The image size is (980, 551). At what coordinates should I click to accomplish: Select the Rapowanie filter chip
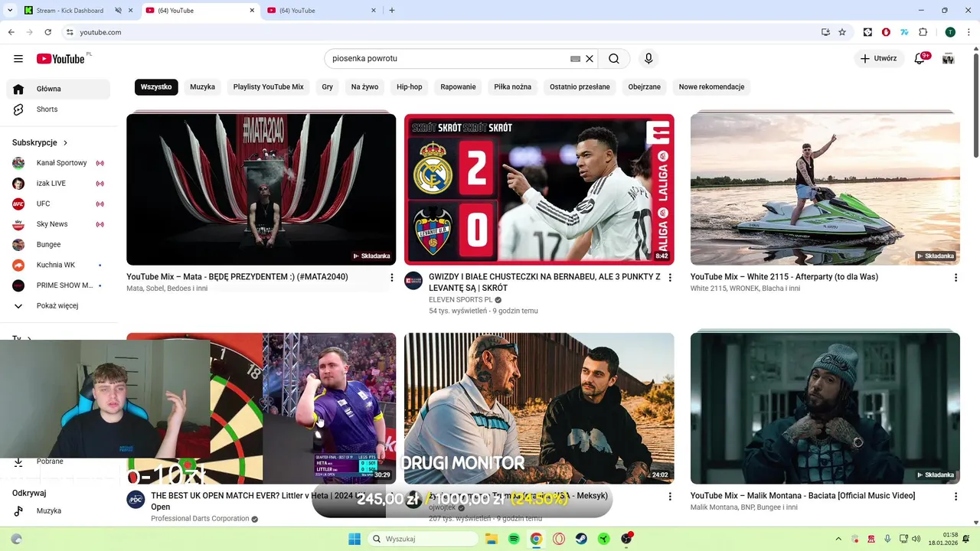click(x=458, y=87)
